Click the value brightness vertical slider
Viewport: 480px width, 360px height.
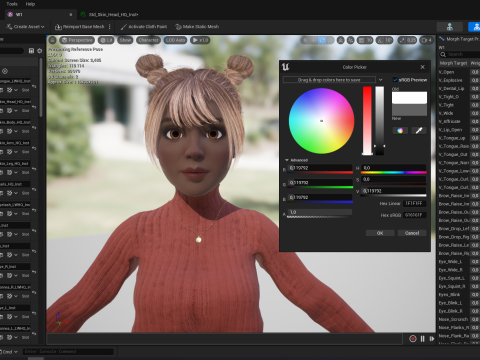click(x=380, y=121)
